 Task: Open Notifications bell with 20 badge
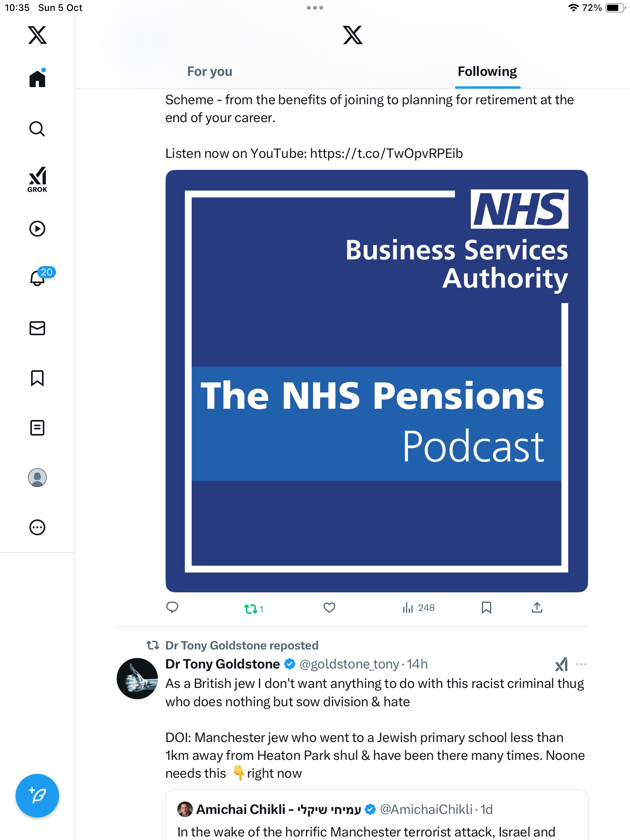tap(38, 278)
